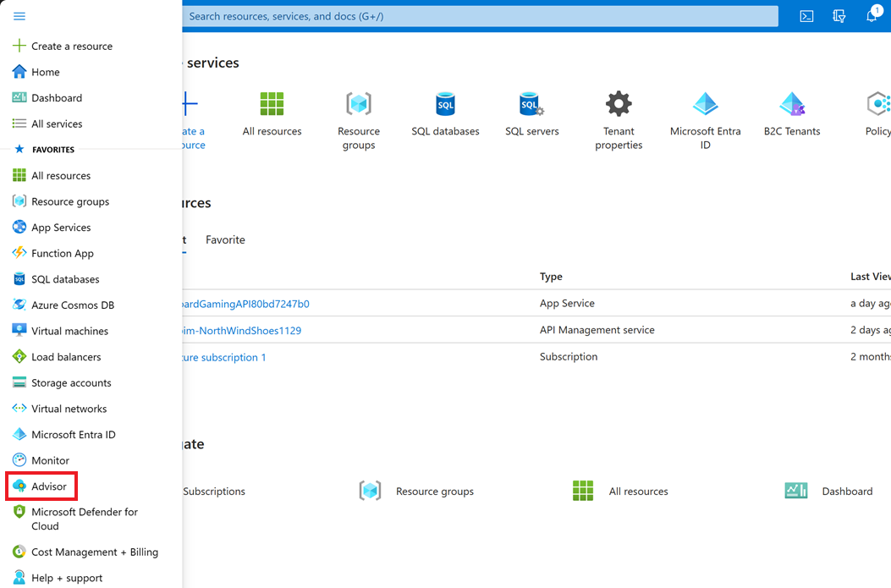Click the star icon beside FAVORITES

(19, 149)
